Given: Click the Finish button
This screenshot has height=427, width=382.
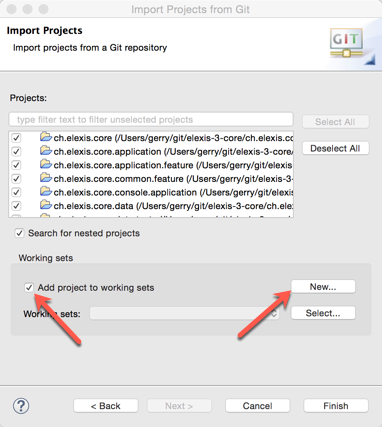Looking at the screenshot, I should (x=336, y=406).
